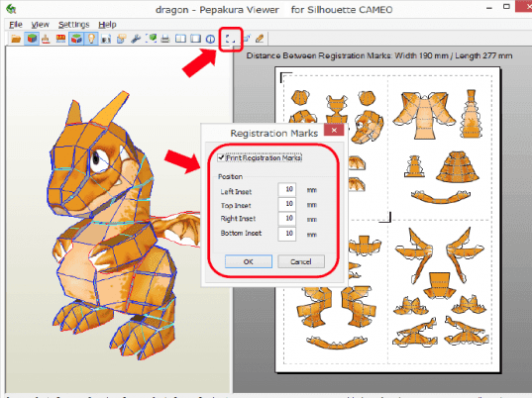The height and width of the screenshot is (398, 532).
Task: Open file with the folder icon
Action: tap(16, 39)
